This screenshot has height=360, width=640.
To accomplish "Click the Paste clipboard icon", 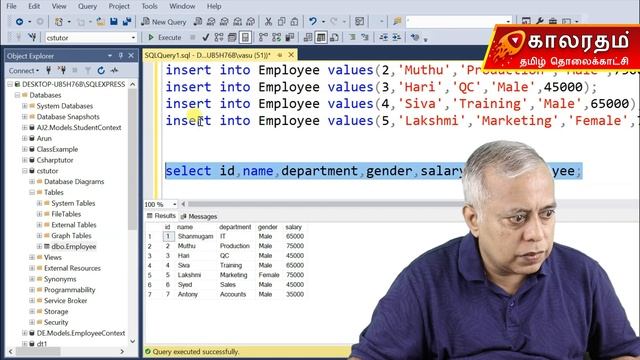I will (x=294, y=22).
